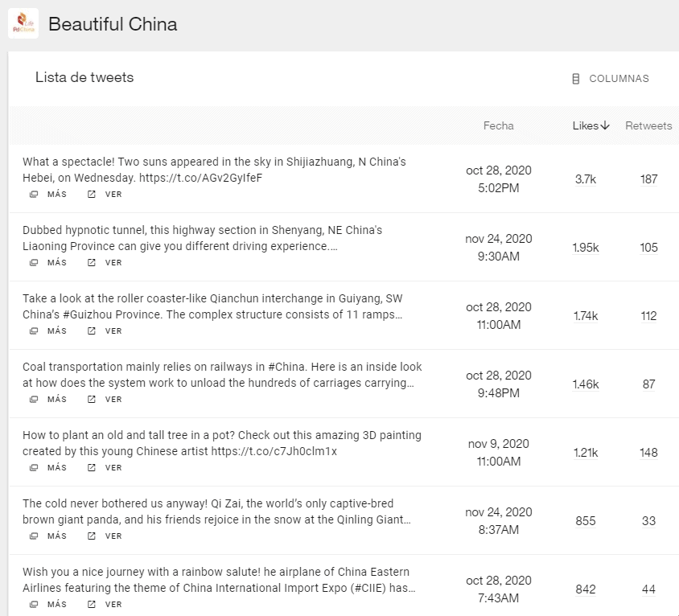The width and height of the screenshot is (679, 616).
Task: Click MÁS icon for Two suns tweet
Action: [x=34, y=195]
